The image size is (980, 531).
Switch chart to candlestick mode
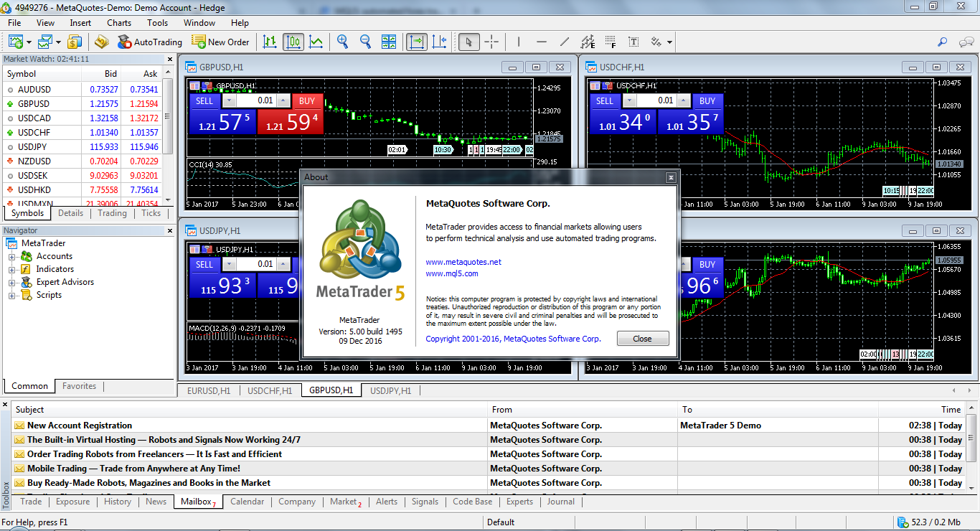click(x=293, y=42)
